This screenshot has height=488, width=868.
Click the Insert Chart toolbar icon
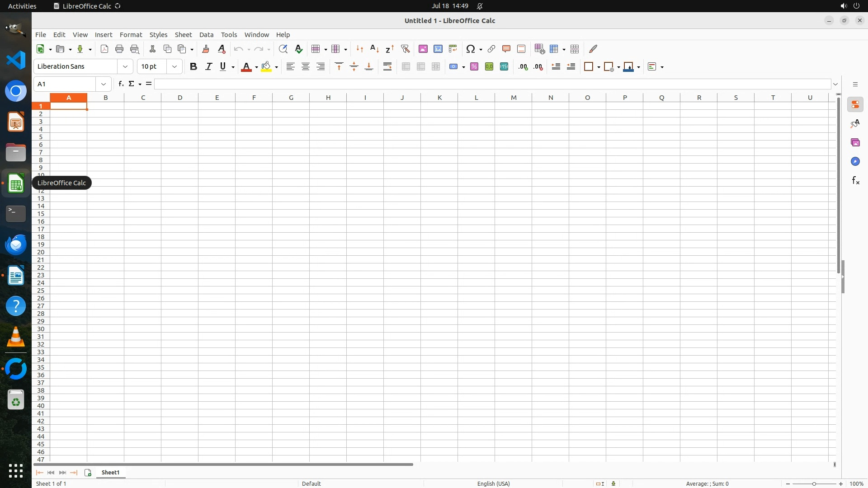click(438, 49)
